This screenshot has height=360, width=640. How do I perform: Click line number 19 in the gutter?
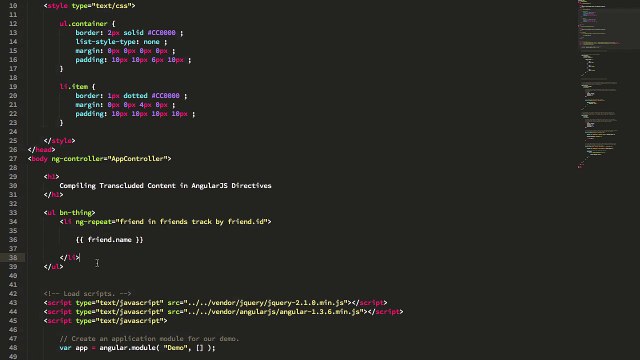pyautogui.click(x=13, y=87)
